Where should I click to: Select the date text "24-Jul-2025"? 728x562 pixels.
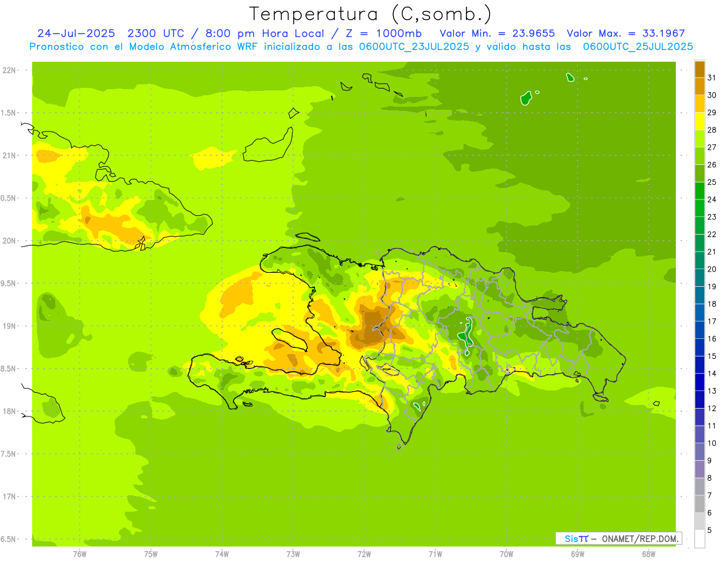78,33
